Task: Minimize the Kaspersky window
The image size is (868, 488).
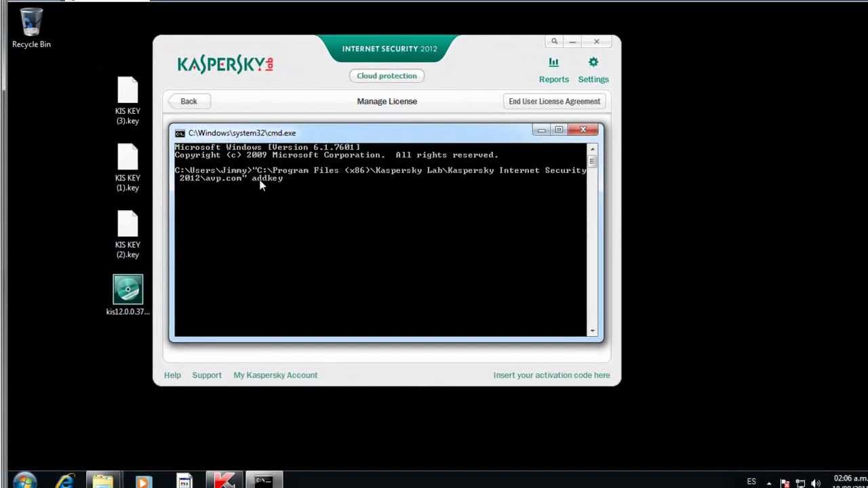Action: click(572, 41)
